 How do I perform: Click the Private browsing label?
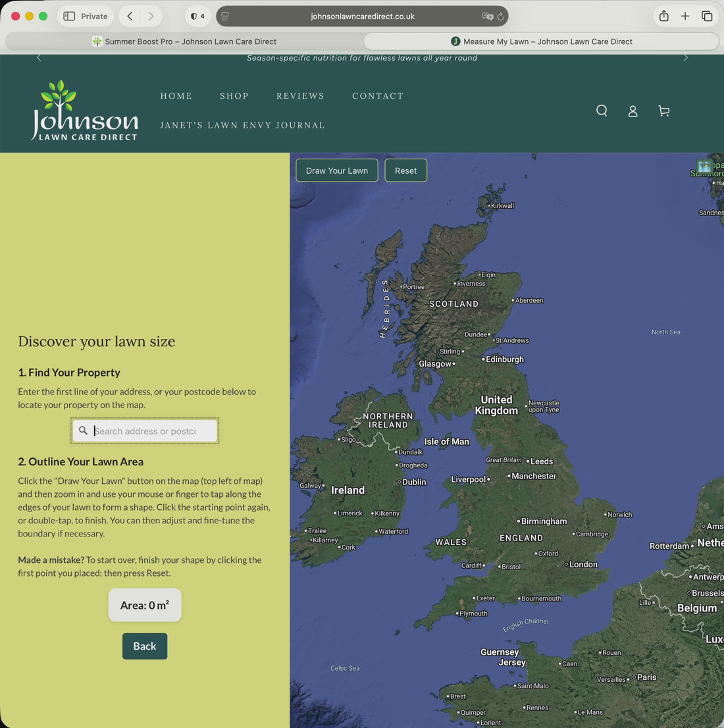tap(94, 16)
